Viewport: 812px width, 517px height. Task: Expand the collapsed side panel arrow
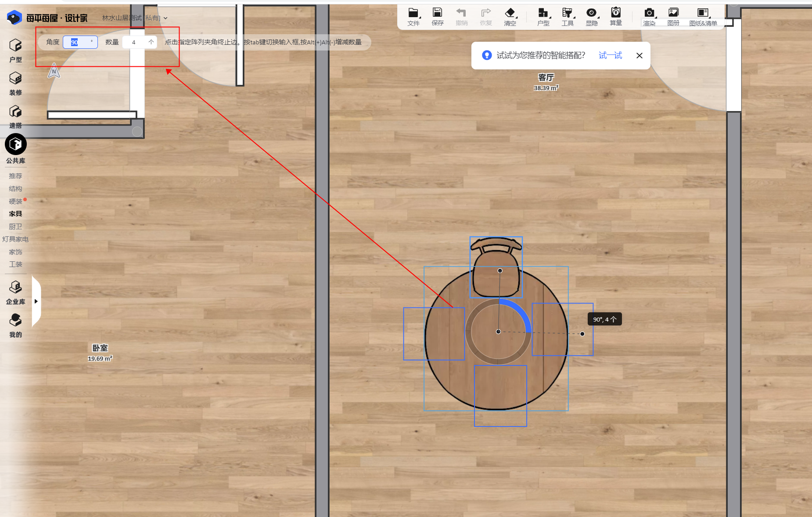click(36, 301)
